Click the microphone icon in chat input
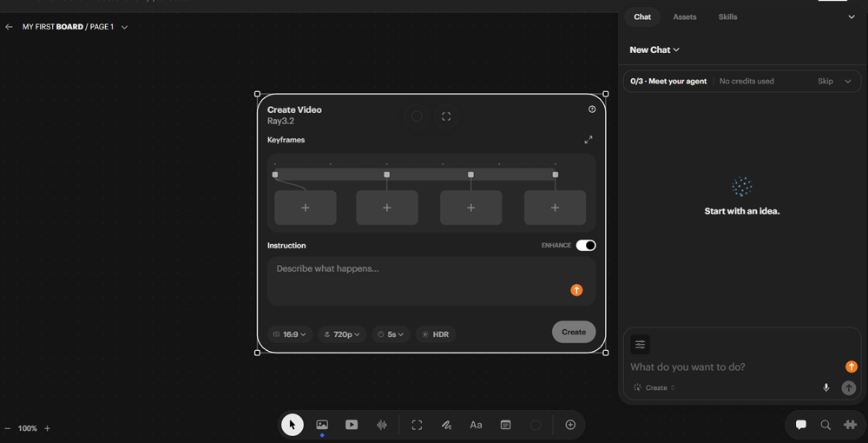Screen dimensions: 868x443 coord(826,387)
